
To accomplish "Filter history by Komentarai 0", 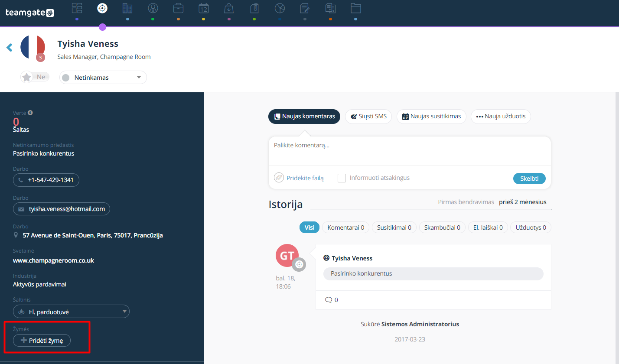I will tap(346, 227).
